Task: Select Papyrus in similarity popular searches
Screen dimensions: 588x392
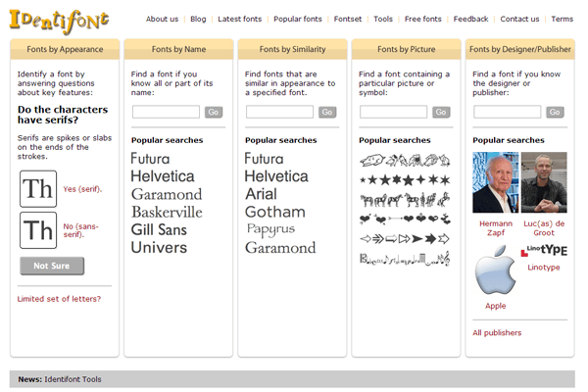Action: 270,229
